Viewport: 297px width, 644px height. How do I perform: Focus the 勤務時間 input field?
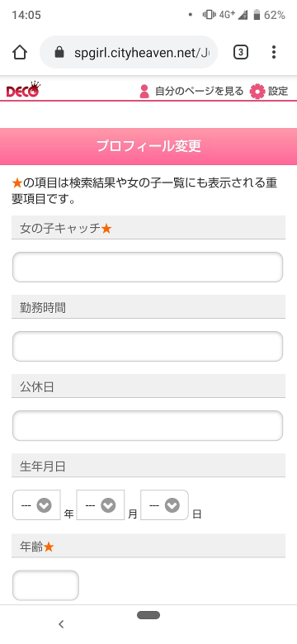[148, 346]
